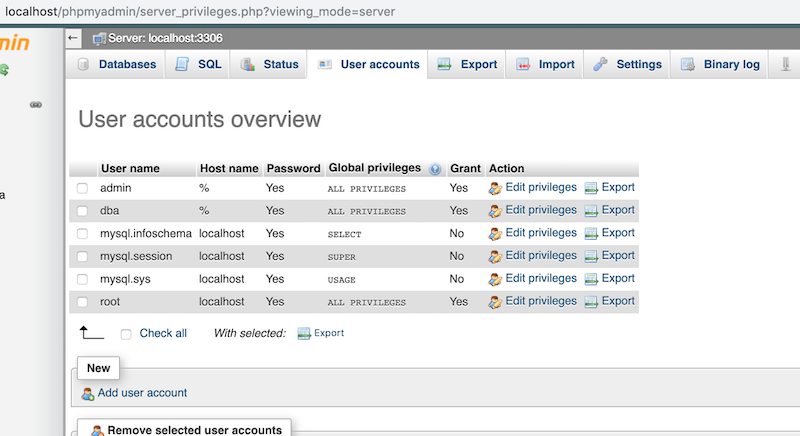Click the Add user account link
The image size is (800, 436).
pyautogui.click(x=142, y=393)
